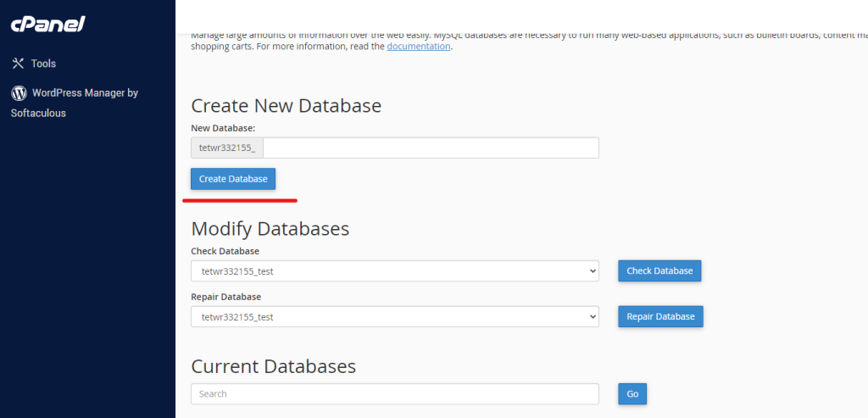Click the Modify Databases heading
The image size is (868, 418).
coord(270,229)
